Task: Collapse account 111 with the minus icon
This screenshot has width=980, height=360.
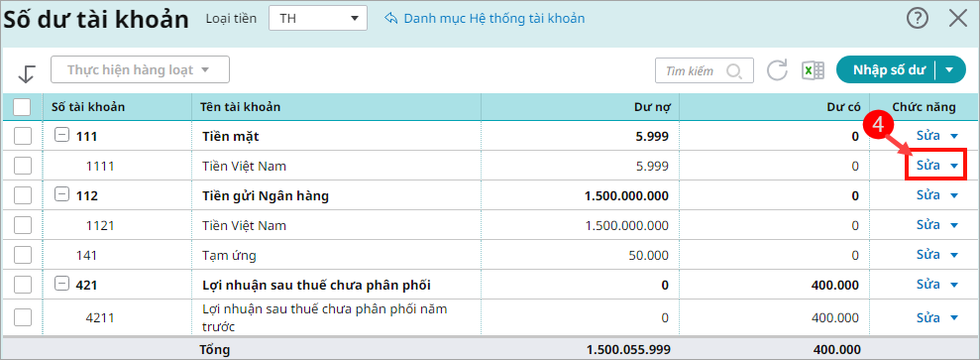Action: (61, 135)
